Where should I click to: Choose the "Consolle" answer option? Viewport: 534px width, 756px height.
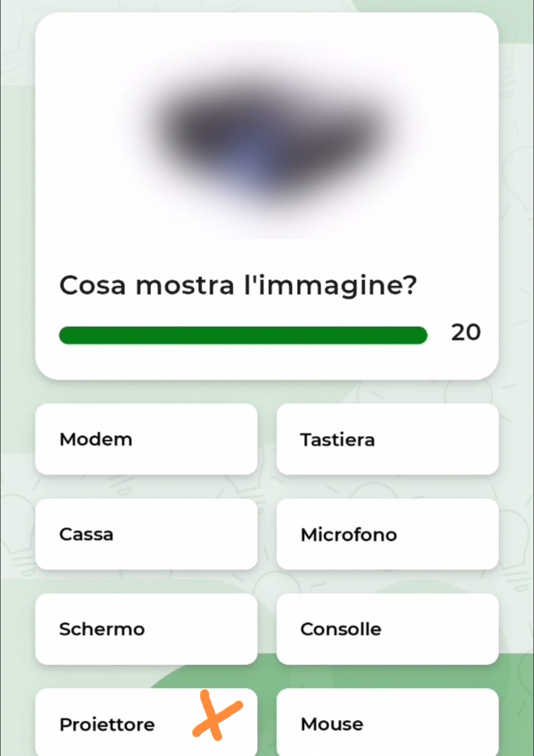point(387,629)
